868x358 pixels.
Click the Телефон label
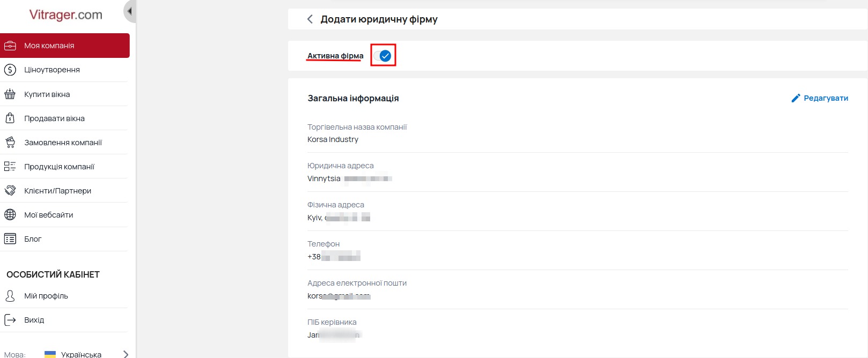click(x=323, y=244)
